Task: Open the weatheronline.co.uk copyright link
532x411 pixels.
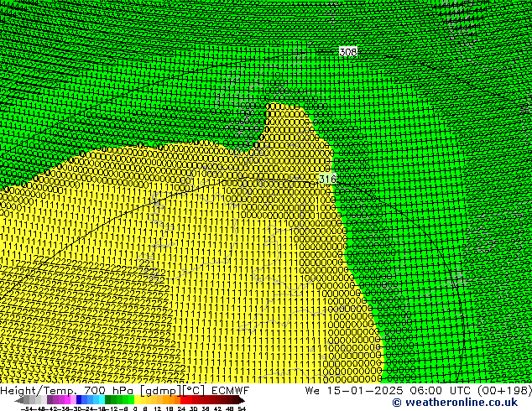Action: pos(455,403)
